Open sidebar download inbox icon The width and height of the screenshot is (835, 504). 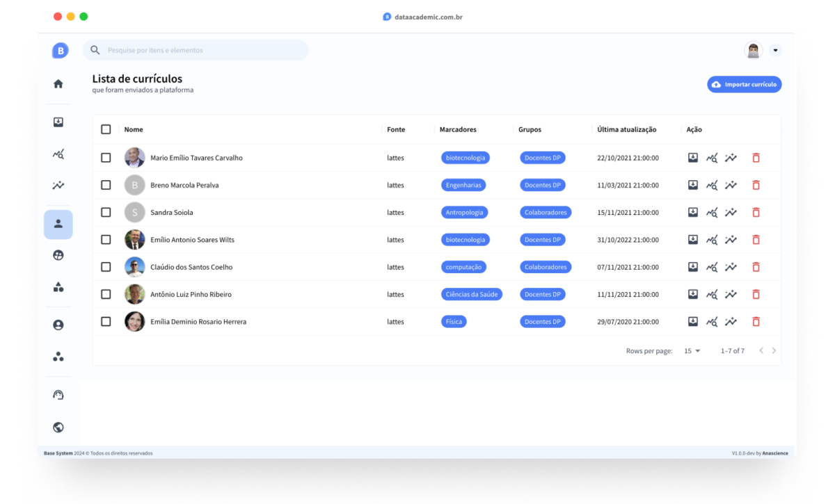tap(58, 122)
